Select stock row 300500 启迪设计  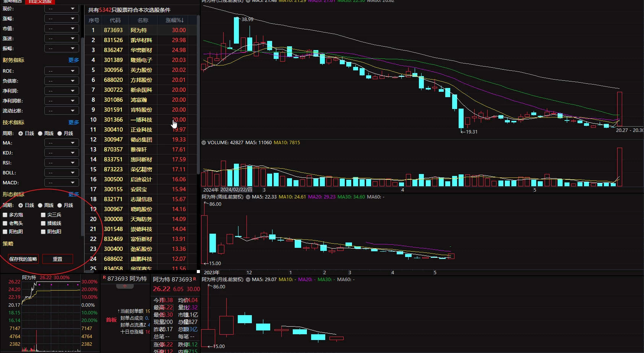pyautogui.click(x=141, y=179)
